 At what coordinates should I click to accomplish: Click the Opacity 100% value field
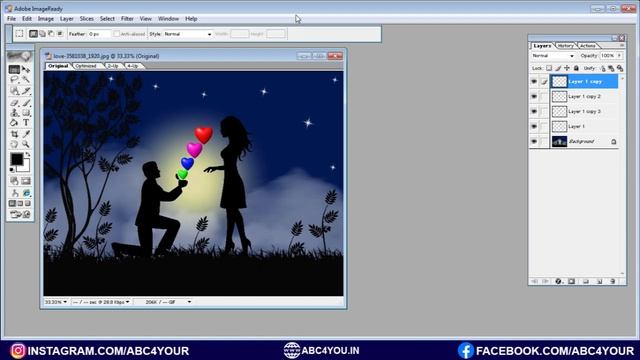[607, 56]
